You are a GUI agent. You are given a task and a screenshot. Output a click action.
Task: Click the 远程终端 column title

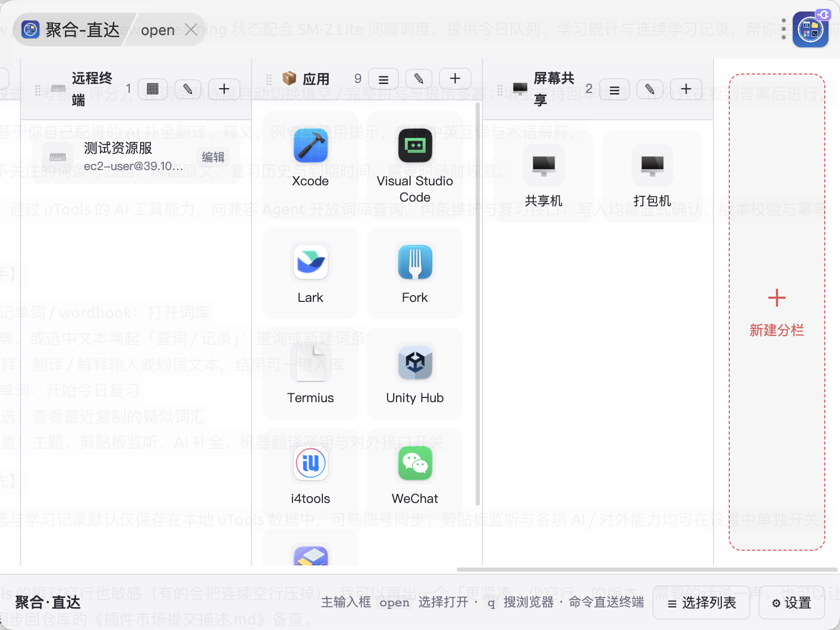pos(92,89)
